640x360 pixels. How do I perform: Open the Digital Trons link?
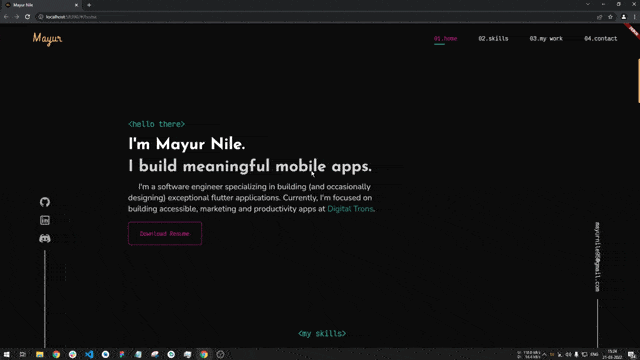coord(350,209)
